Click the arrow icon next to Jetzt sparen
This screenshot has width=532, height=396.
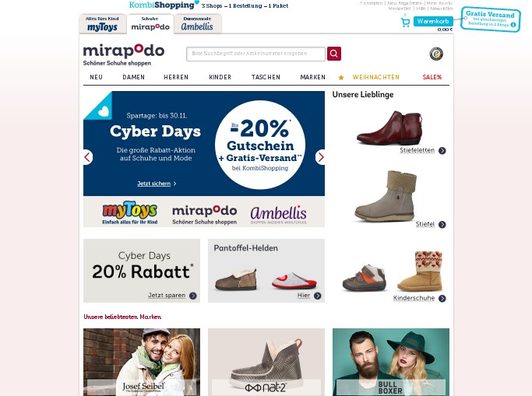point(193,296)
